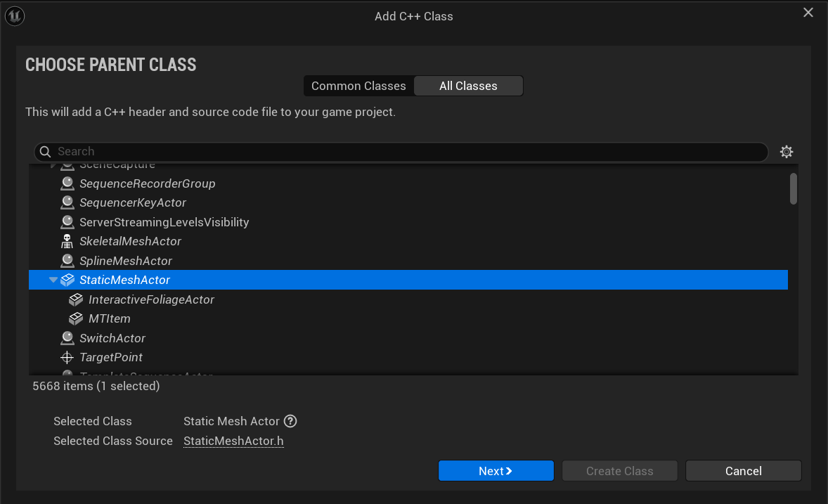
Task: Click TargetPoint crosshair icon
Action: pyautogui.click(x=67, y=358)
